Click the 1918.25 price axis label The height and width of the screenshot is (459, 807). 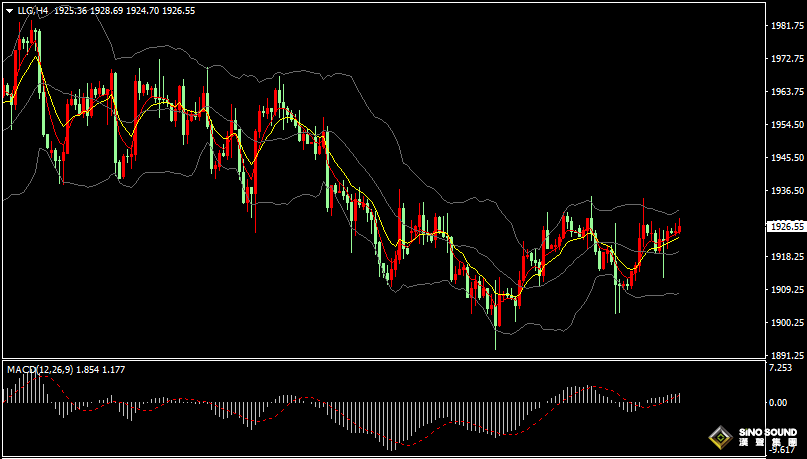[785, 257]
